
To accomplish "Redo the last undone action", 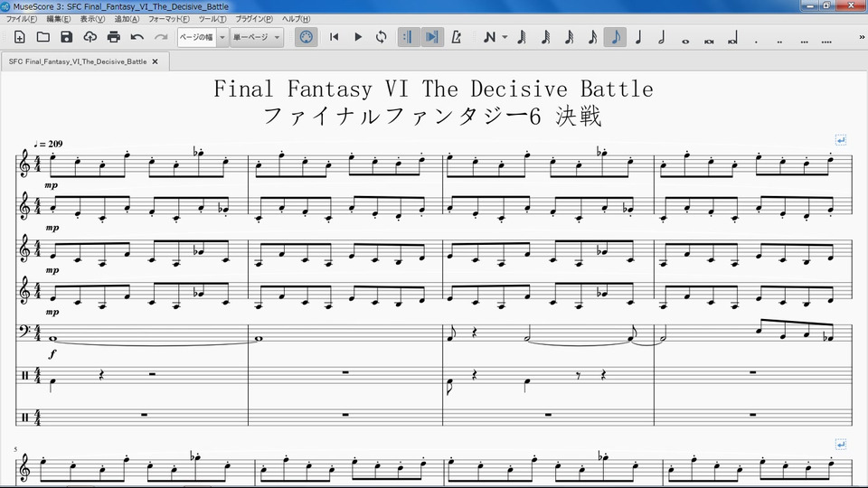I will click(161, 37).
